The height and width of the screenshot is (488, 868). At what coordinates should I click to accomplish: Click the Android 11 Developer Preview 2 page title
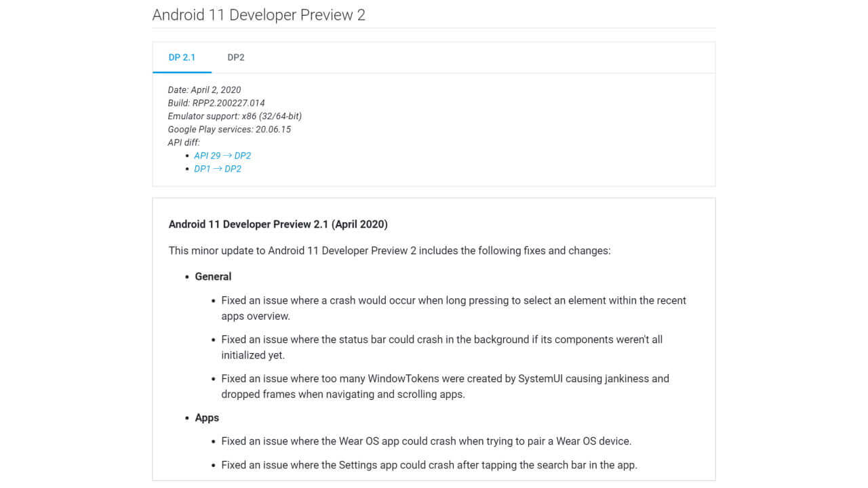click(259, 15)
